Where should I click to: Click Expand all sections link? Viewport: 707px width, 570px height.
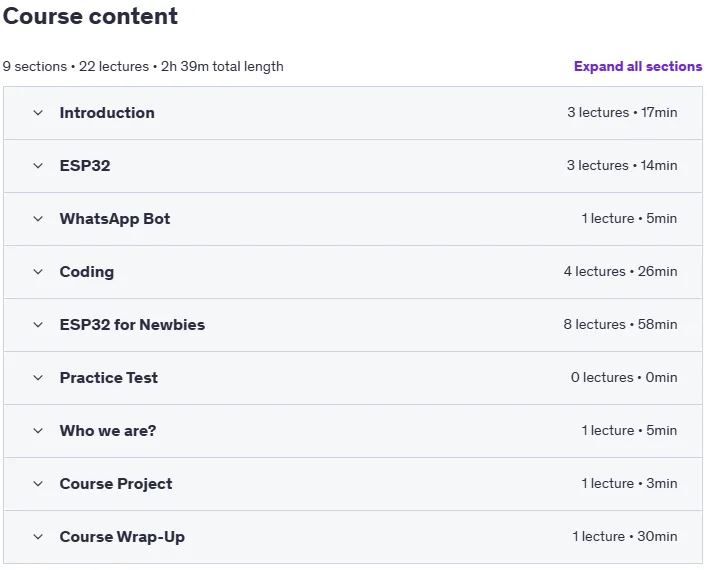[x=638, y=66]
